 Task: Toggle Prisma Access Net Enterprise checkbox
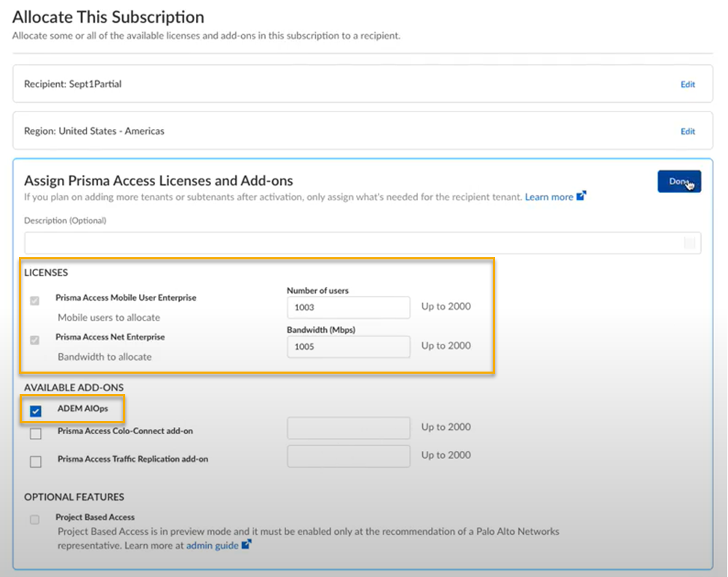(35, 340)
